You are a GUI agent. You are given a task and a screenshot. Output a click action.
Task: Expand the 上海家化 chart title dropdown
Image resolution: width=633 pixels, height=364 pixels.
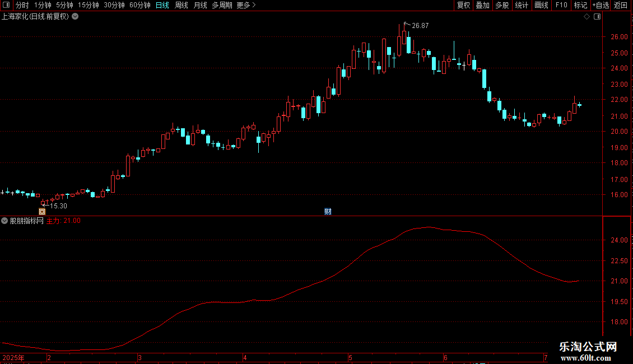(75, 17)
